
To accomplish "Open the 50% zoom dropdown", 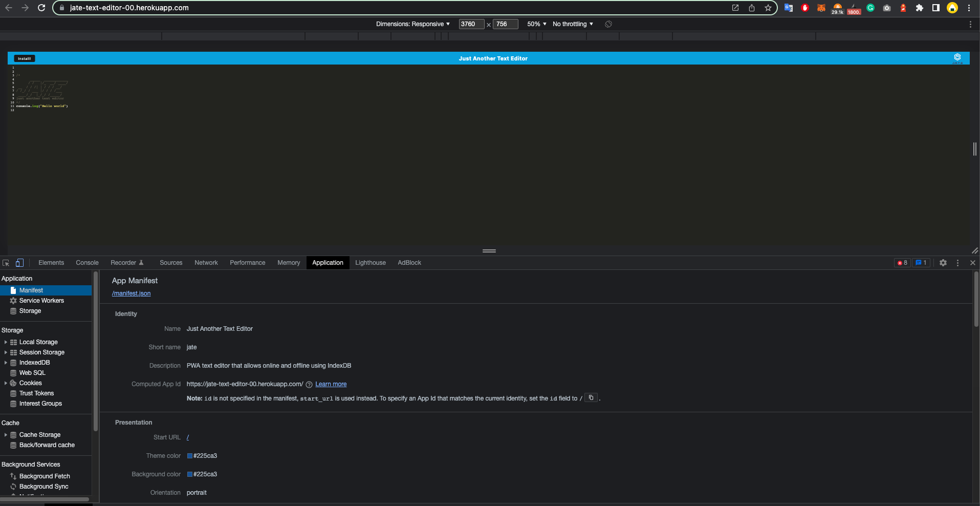I will [535, 24].
